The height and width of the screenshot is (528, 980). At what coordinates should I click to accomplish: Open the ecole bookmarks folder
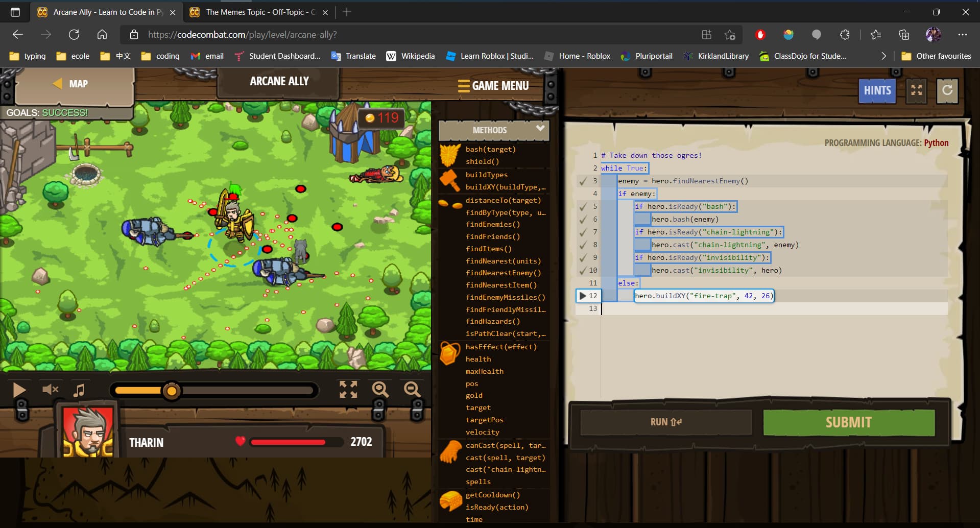pos(73,56)
